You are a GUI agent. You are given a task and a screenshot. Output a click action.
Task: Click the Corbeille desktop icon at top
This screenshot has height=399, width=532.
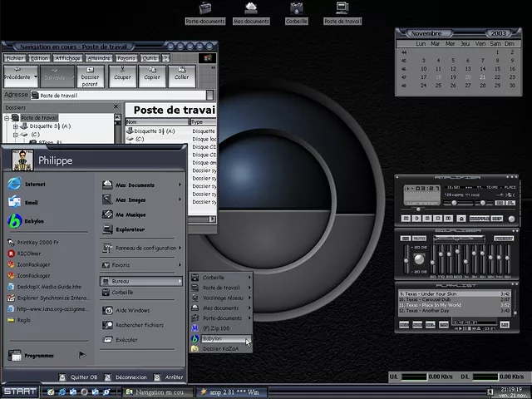click(297, 8)
